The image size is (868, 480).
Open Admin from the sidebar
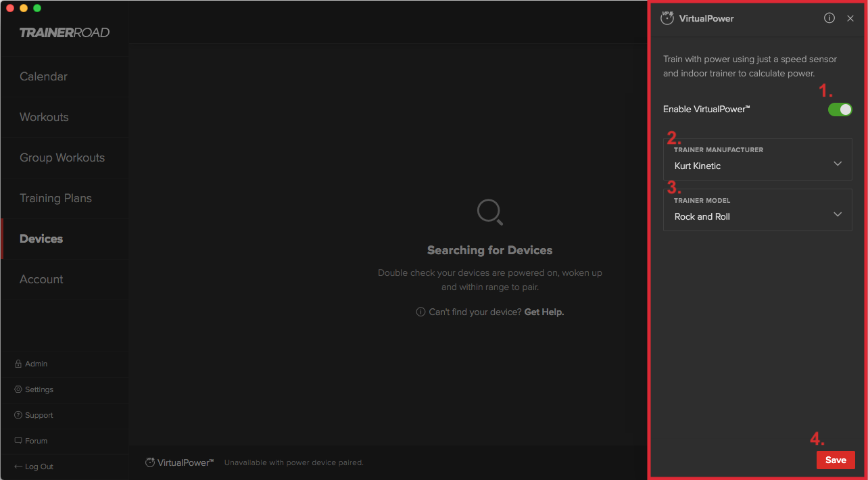(x=36, y=364)
